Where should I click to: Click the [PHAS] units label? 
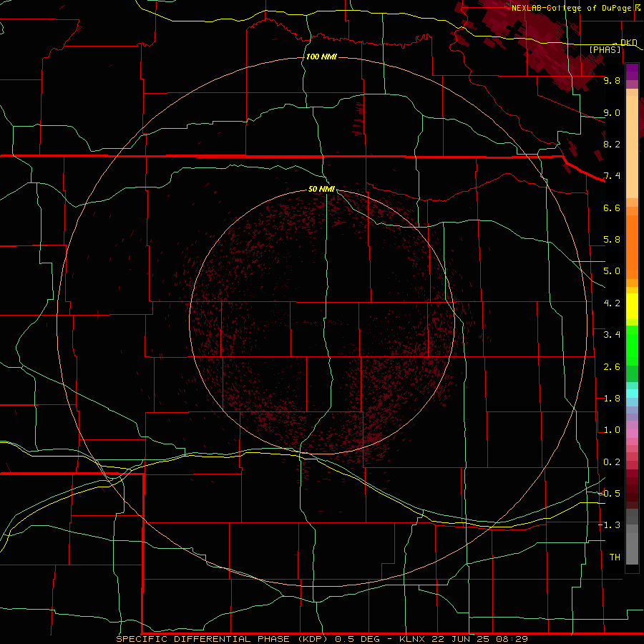tap(605, 49)
